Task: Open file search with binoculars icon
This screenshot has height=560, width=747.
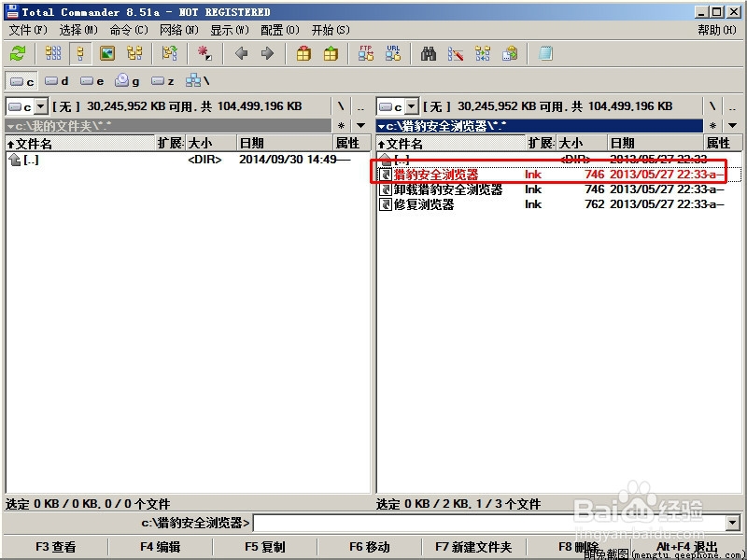Action: [x=429, y=53]
